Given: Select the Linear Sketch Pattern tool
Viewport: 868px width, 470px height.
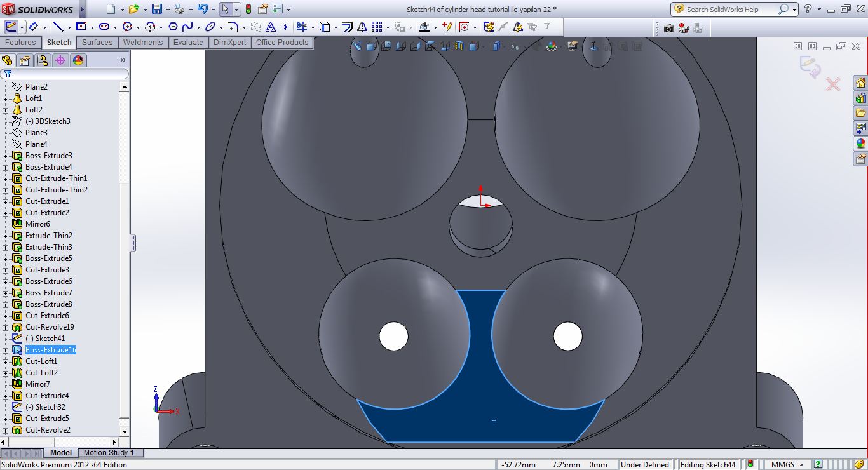Looking at the screenshot, I should point(377,27).
